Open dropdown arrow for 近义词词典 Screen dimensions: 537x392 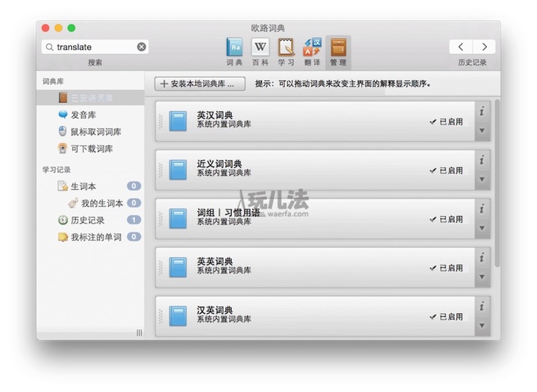click(x=482, y=180)
